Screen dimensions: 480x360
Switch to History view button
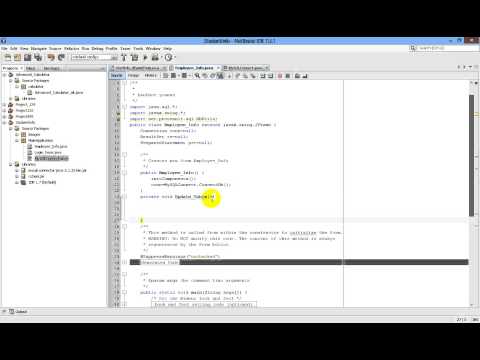coord(150,76)
